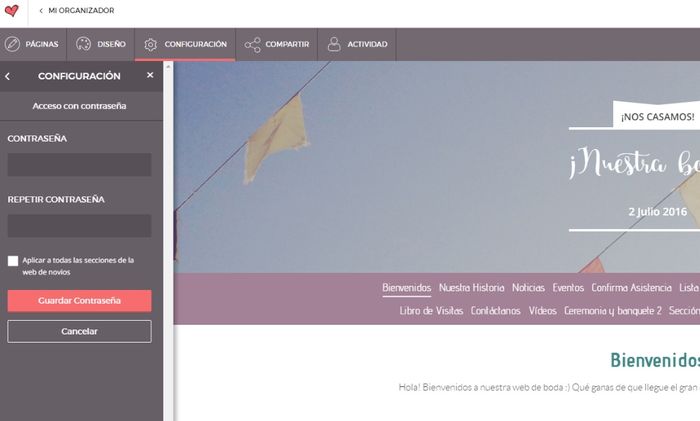
Task: Open the Actividad tab
Action: 357,44
